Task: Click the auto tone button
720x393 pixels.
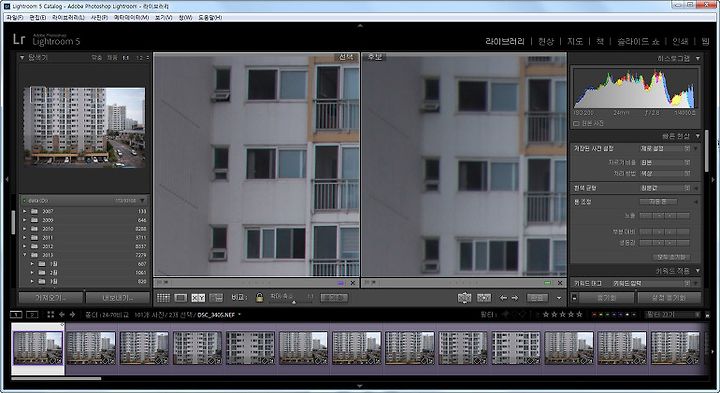Action: point(658,202)
